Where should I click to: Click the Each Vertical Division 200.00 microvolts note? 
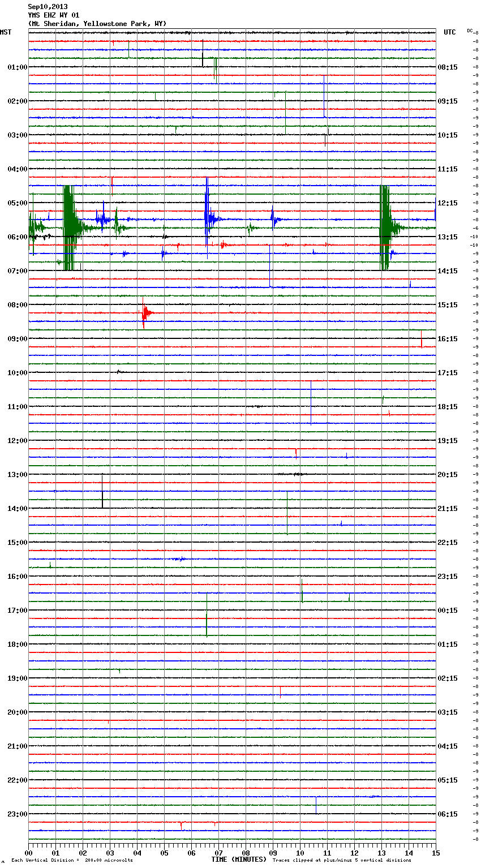pyautogui.click(x=72, y=861)
